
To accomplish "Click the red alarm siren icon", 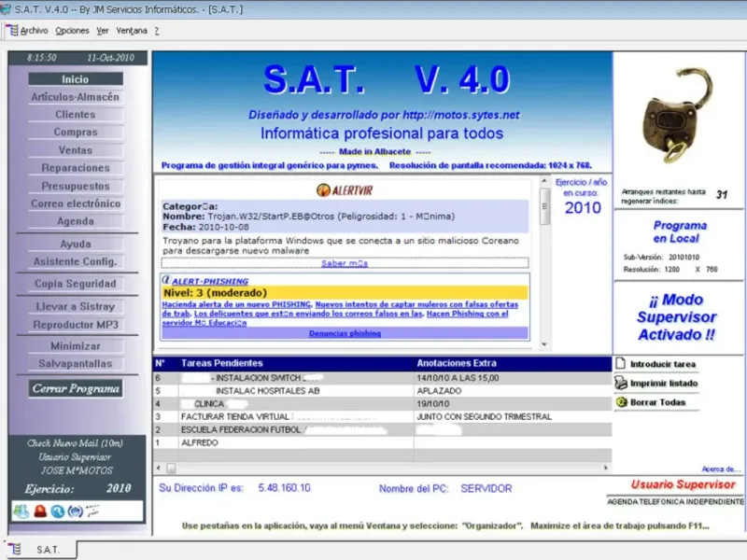I will (x=40, y=511).
